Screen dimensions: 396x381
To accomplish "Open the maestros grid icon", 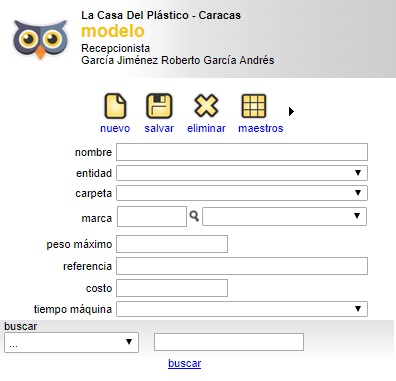I will point(254,106).
